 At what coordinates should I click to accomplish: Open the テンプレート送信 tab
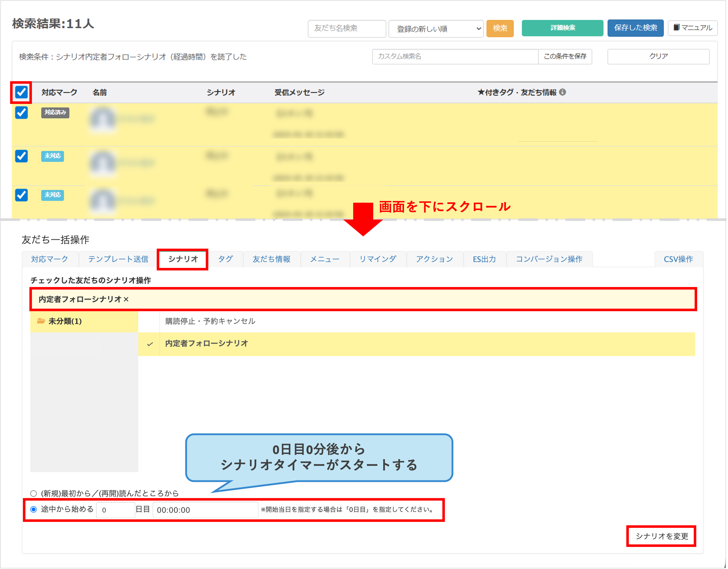[118, 259]
